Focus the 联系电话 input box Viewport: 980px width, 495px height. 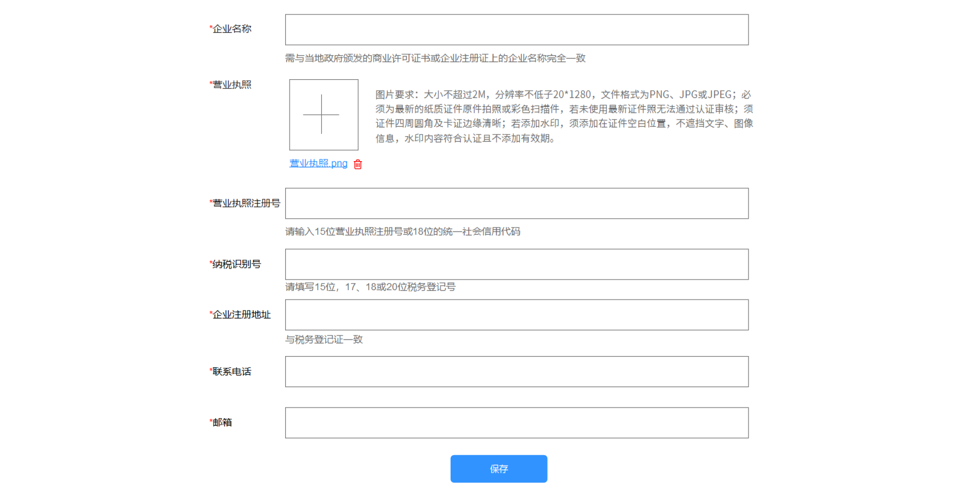click(x=517, y=372)
